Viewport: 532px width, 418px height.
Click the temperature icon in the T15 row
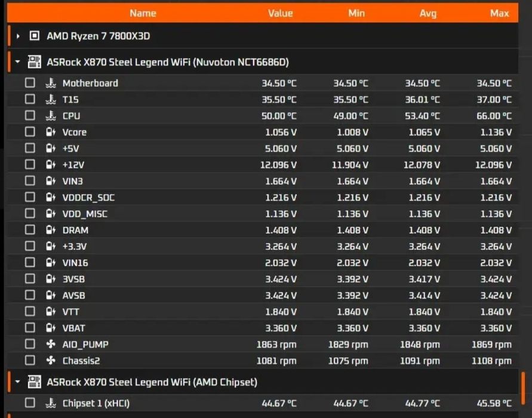tap(51, 99)
